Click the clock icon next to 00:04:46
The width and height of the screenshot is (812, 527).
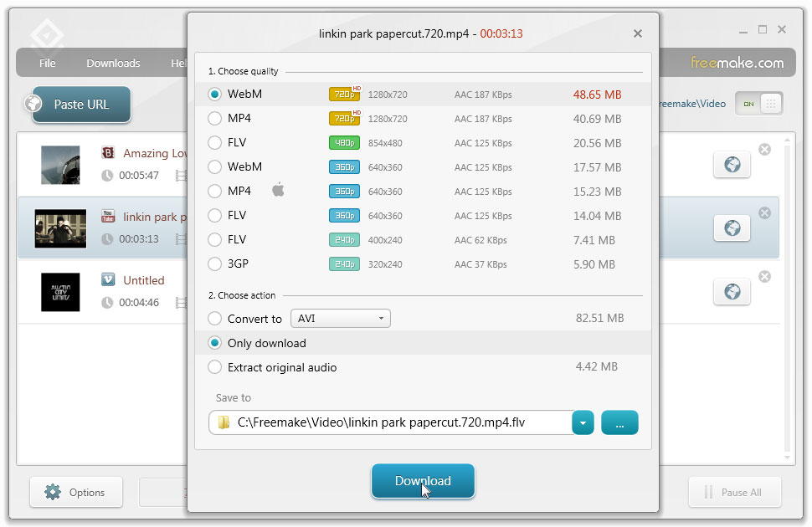point(107,303)
